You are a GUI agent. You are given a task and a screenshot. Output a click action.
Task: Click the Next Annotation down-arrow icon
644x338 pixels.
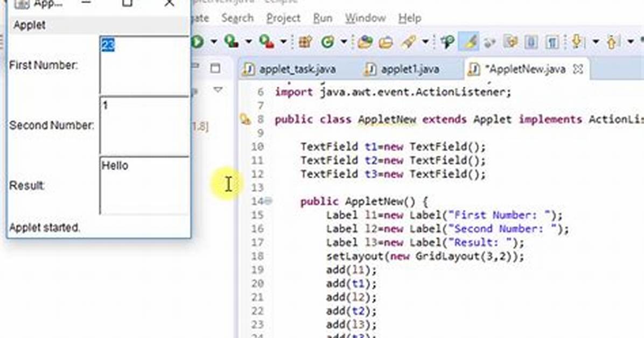(x=577, y=41)
